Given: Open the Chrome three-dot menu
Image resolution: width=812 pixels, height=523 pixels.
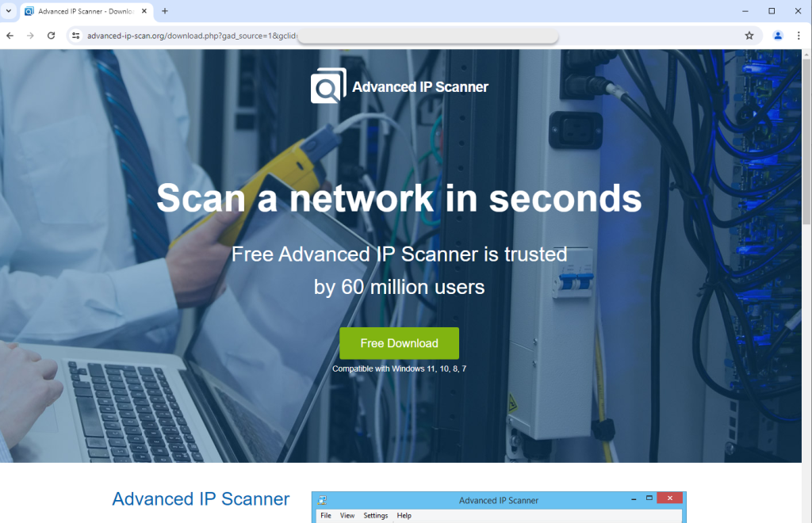Looking at the screenshot, I should coord(799,36).
